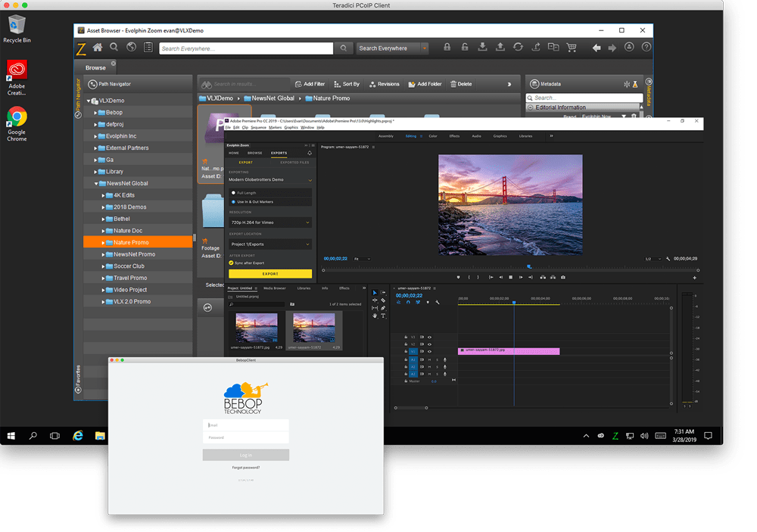Expand the Bebop folder in tree
Viewport: 757px width, 532px height.
95,113
